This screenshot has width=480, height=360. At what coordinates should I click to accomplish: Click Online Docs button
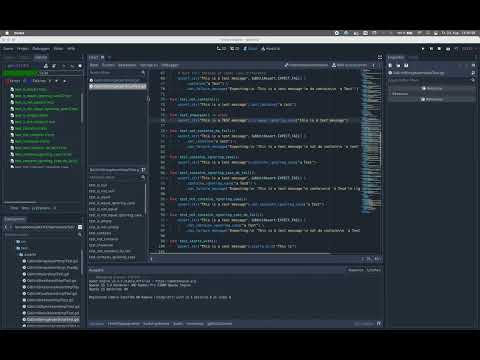click(x=307, y=65)
